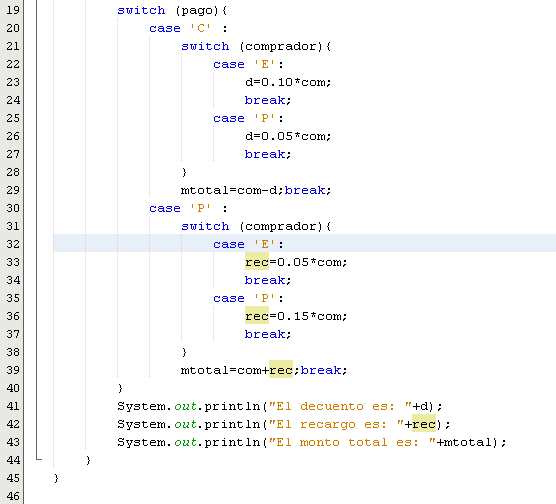Screen dimensions: 556x504
Task: Place cursor on "case 'E':" on line 22
Action: pyautogui.click(x=248, y=64)
